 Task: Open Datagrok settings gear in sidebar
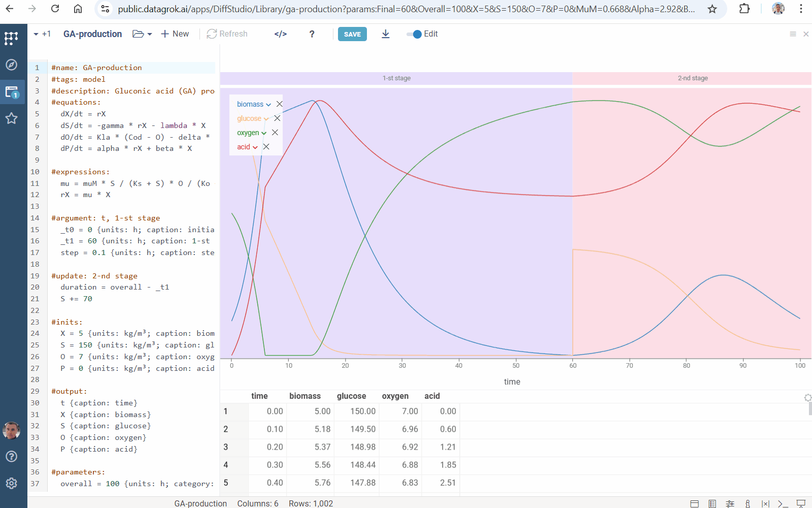[x=11, y=483]
